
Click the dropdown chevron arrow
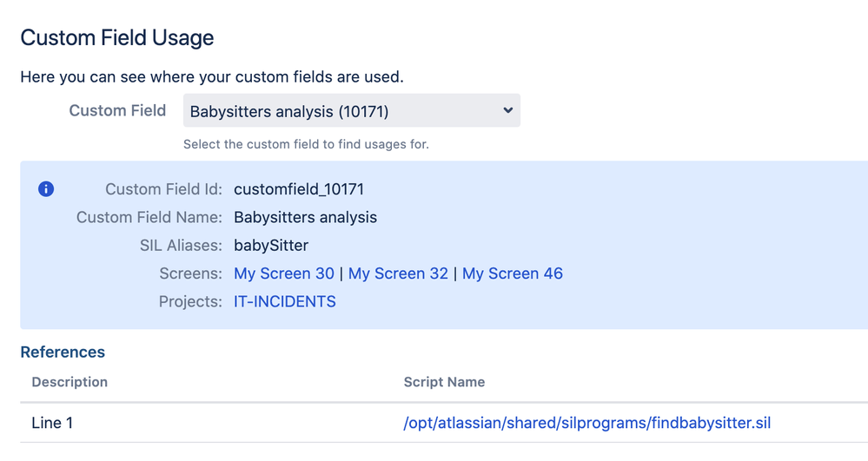point(507,110)
